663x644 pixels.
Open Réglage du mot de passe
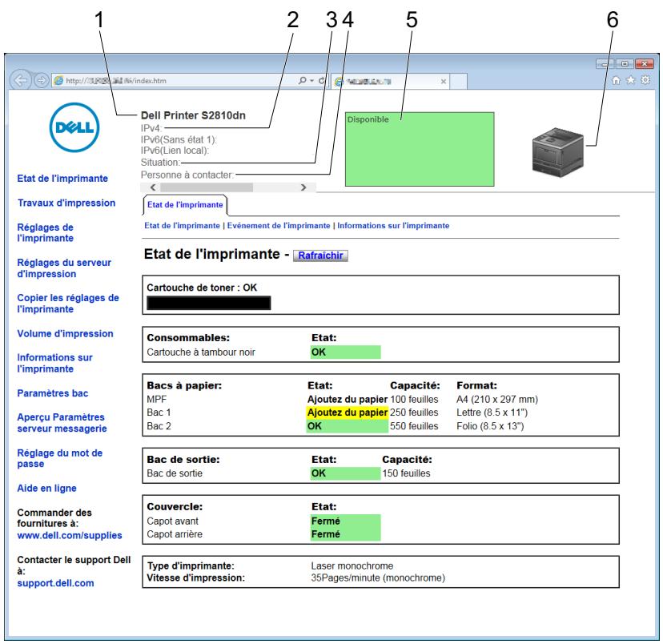[x=59, y=458]
